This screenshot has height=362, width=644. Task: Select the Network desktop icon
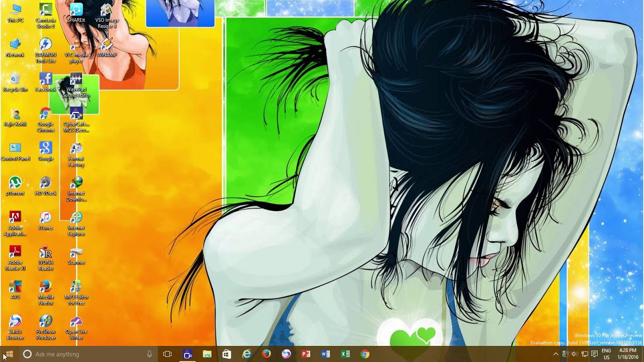15,48
